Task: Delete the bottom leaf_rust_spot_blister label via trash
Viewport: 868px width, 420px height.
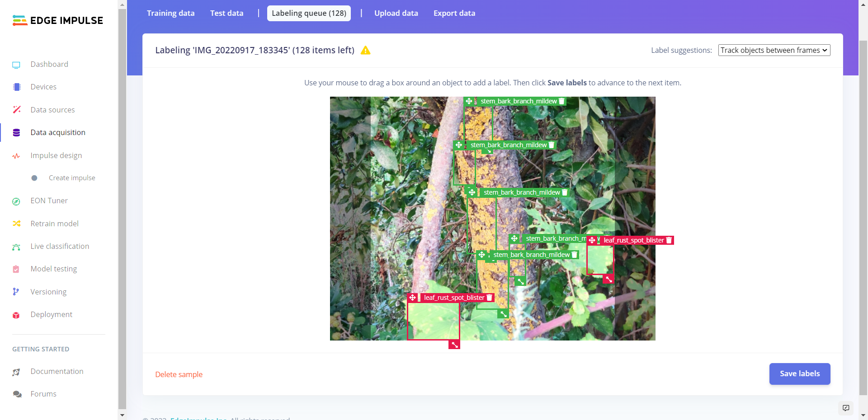Action: pyautogui.click(x=489, y=298)
